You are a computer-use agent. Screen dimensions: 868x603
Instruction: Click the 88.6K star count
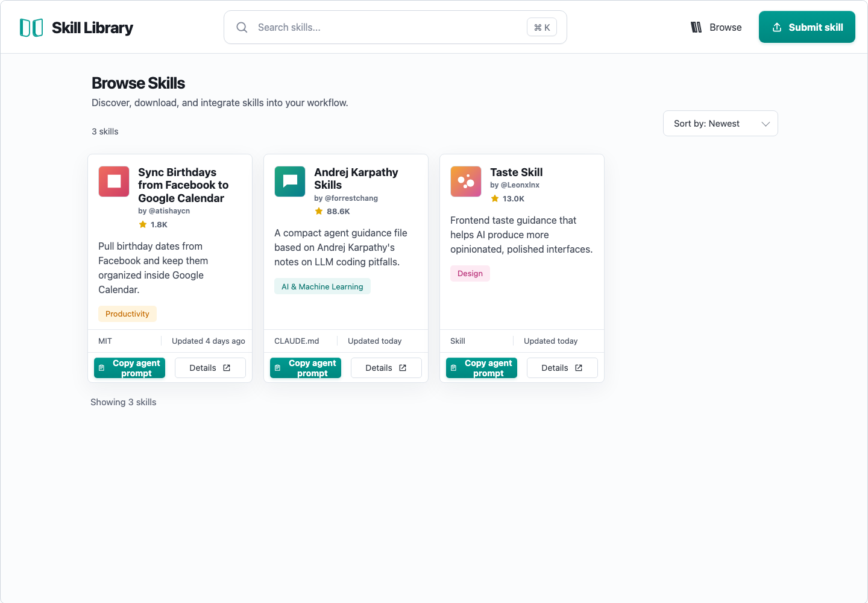(x=338, y=212)
